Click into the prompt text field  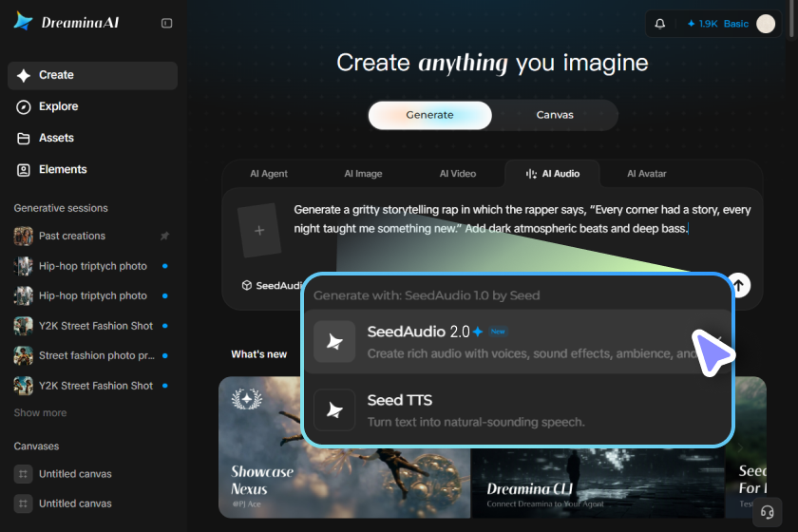pos(522,218)
